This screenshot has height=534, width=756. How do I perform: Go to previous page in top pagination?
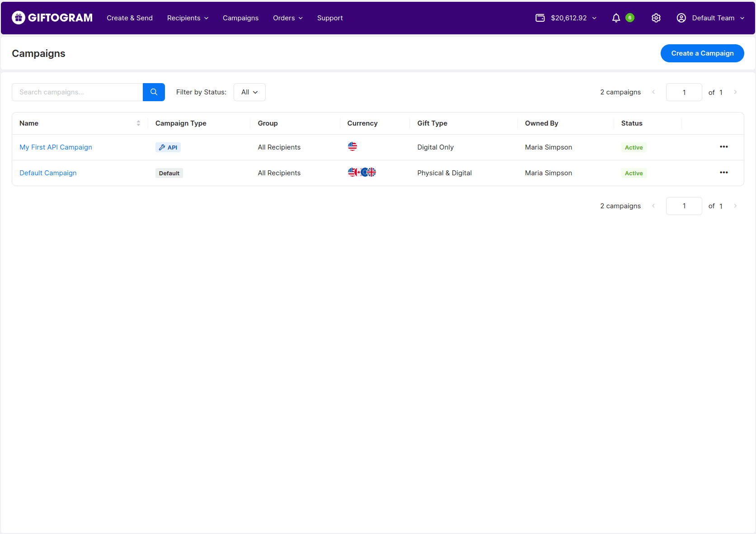click(x=653, y=92)
